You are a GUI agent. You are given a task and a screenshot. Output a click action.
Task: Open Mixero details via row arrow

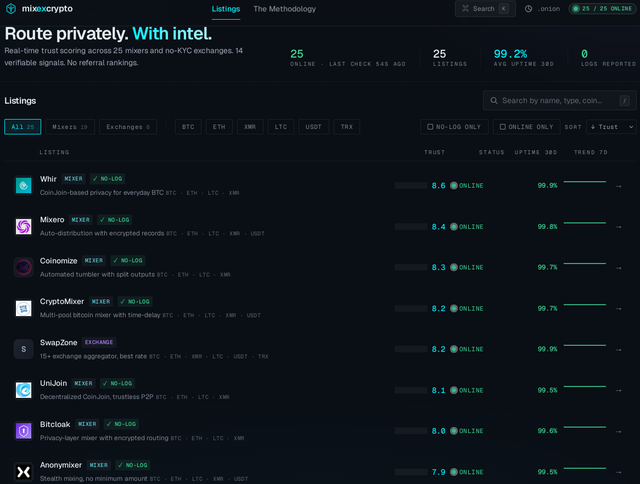pos(619,227)
